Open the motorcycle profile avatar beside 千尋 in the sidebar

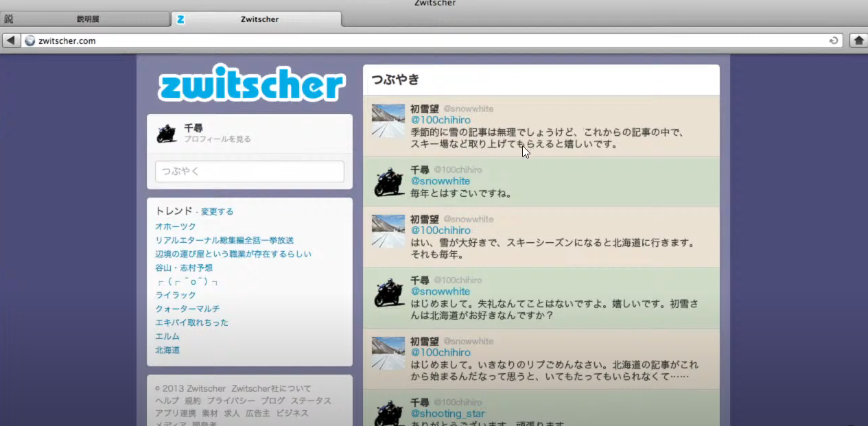(x=167, y=133)
